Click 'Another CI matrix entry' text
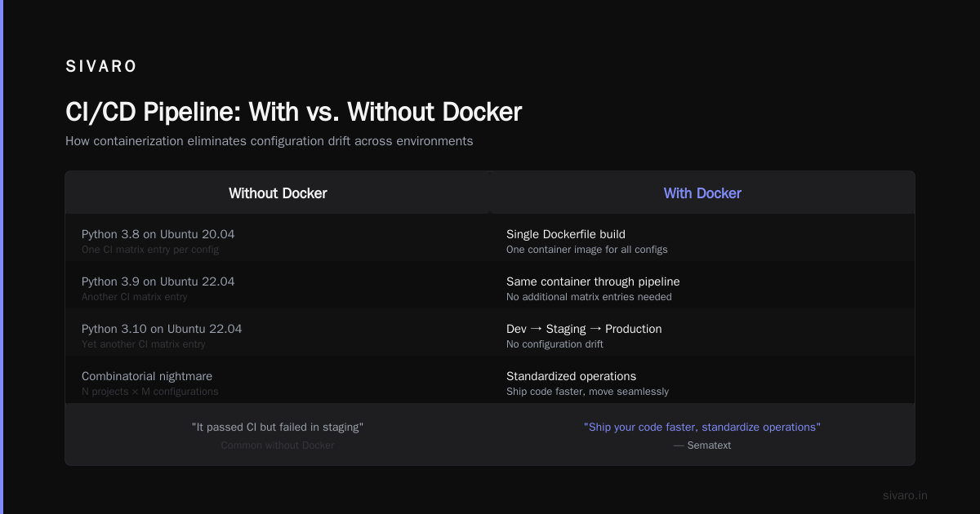The width and height of the screenshot is (980, 514). pyautogui.click(x=135, y=297)
